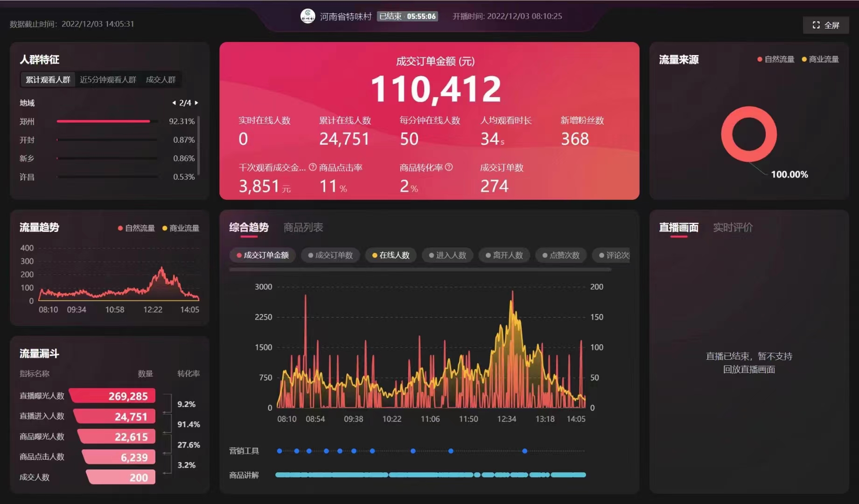
Task: Select the 累计观看人群 tab
Action: (48, 80)
